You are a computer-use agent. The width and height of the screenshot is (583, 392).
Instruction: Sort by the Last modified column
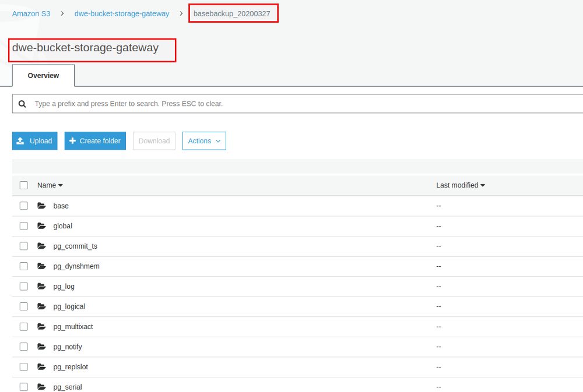click(461, 185)
